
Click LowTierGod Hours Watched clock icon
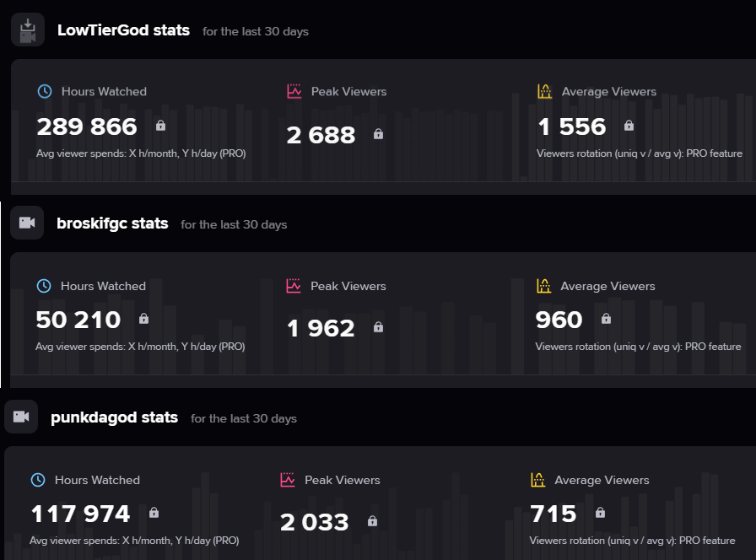click(x=45, y=91)
